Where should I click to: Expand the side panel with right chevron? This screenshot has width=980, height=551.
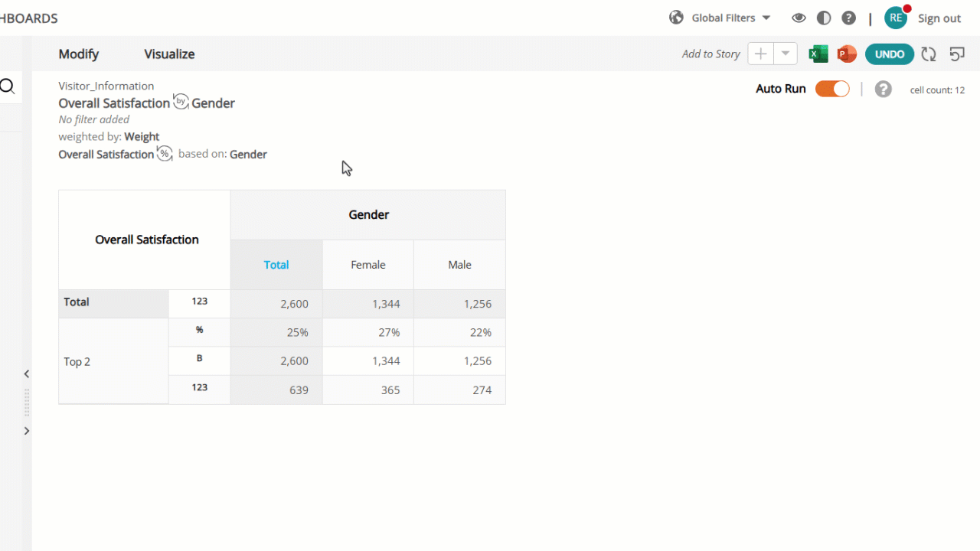click(x=27, y=431)
